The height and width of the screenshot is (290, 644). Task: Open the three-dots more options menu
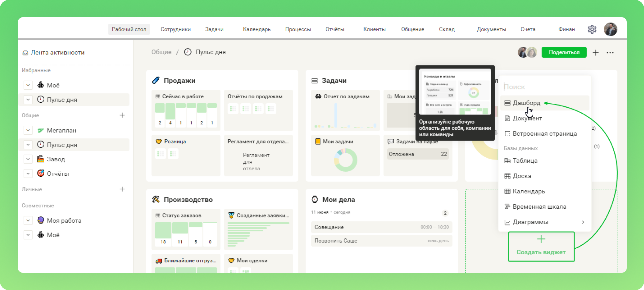610,53
